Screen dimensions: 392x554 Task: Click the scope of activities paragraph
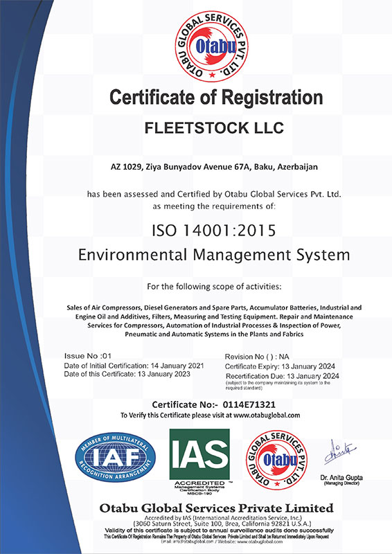click(214, 321)
